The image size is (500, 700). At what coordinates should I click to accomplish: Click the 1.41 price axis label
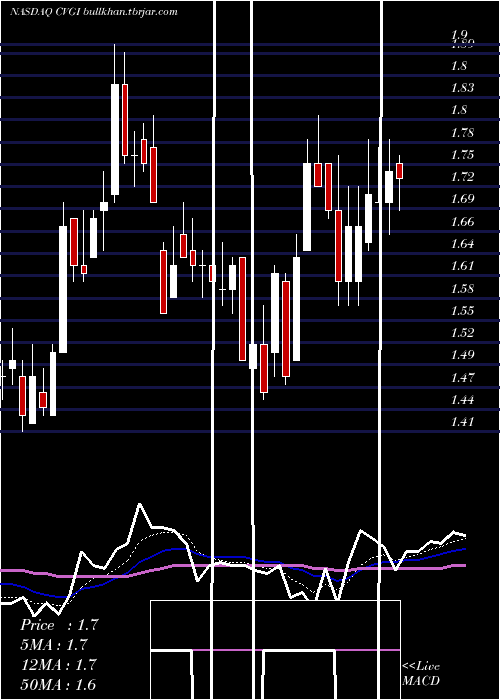coord(462,421)
